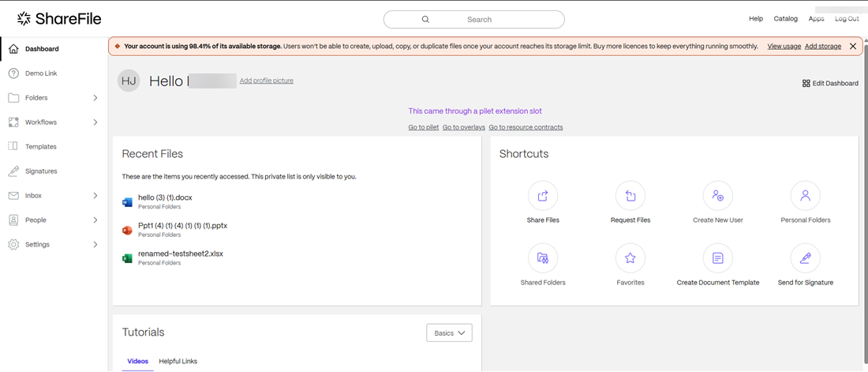Screen dimensions: 868x372
Task: Switch to the Videos tab
Action: [x=138, y=361]
